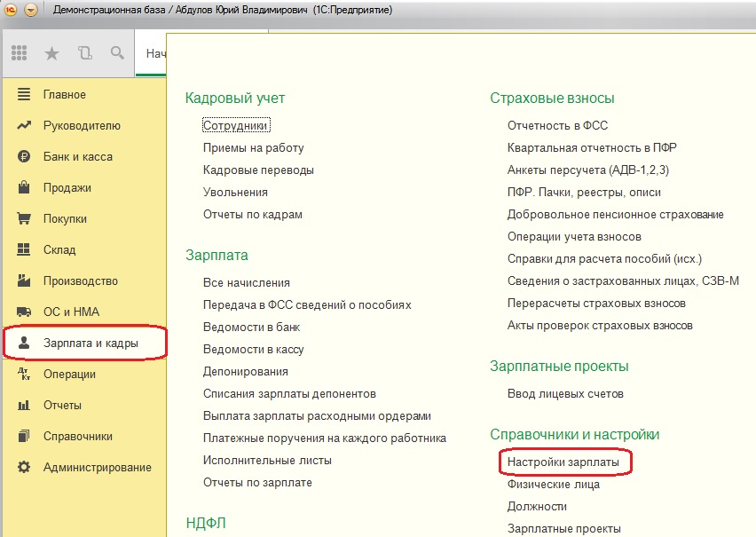Open Выплата зарплаты расходными ордерами

pyautogui.click(x=317, y=416)
